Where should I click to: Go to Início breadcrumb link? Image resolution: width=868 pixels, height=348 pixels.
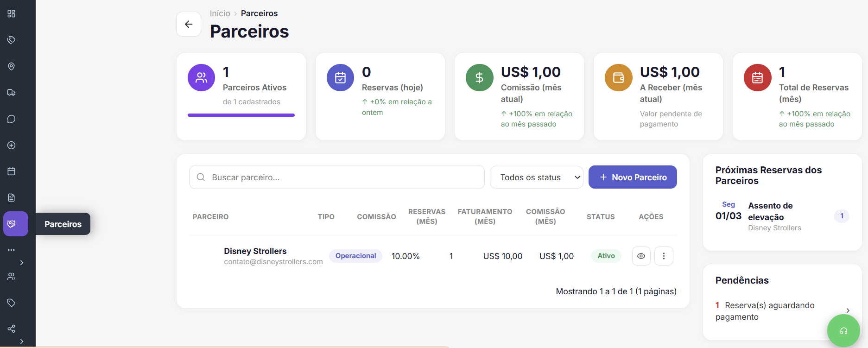coord(220,13)
